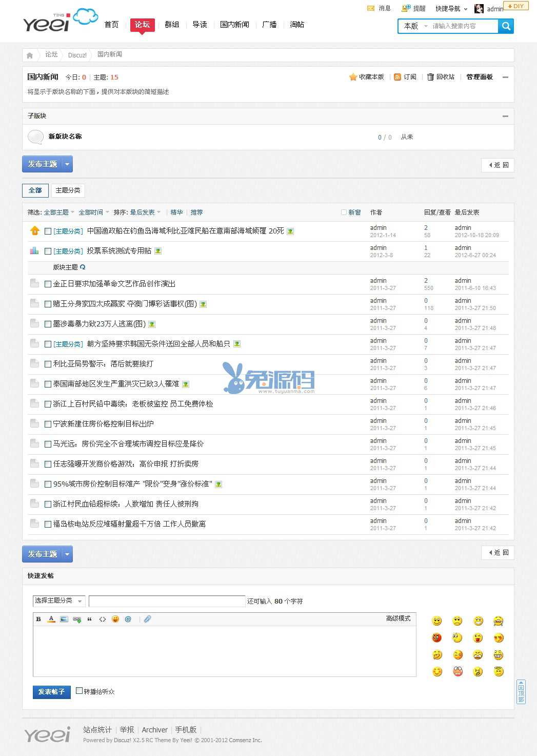Select checkbox for 投票系统测试专用贴 thread
The width and height of the screenshot is (537, 756).
tap(48, 251)
